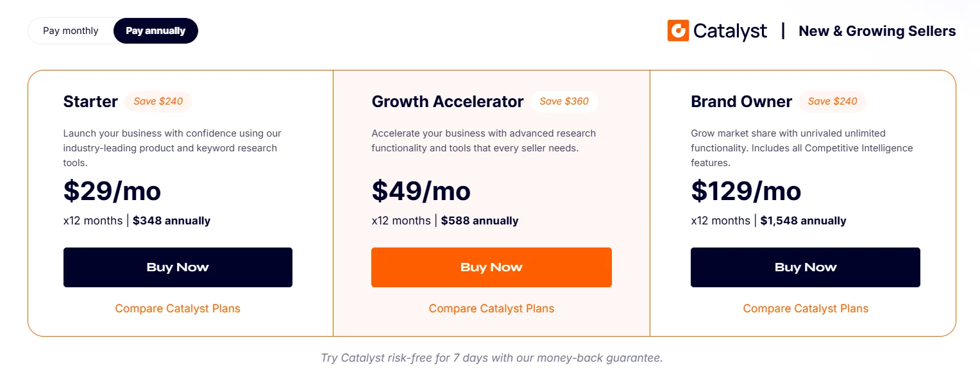Open Compare Catalyst Plans under Starter

tap(178, 308)
